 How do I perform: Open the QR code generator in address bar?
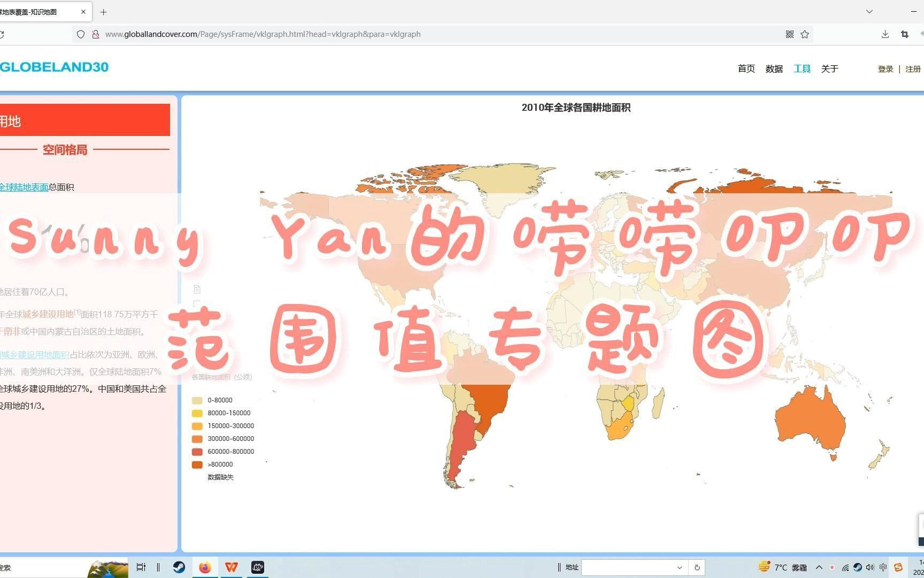click(x=790, y=34)
